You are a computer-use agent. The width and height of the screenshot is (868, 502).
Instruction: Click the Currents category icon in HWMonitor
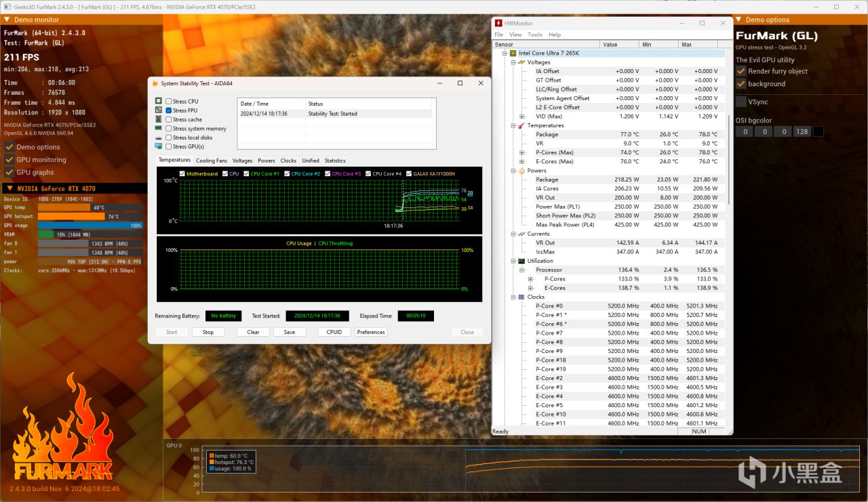(521, 234)
